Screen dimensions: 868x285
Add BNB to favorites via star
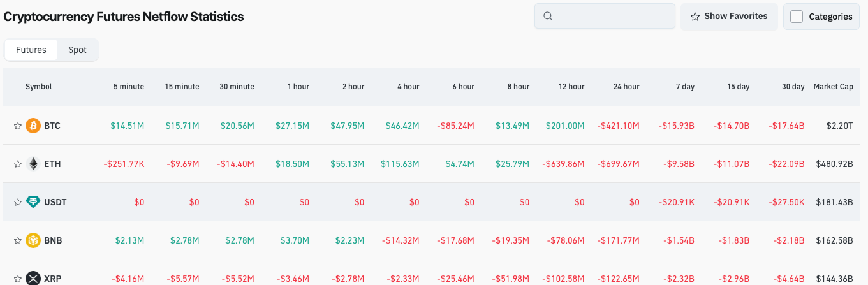click(18, 241)
